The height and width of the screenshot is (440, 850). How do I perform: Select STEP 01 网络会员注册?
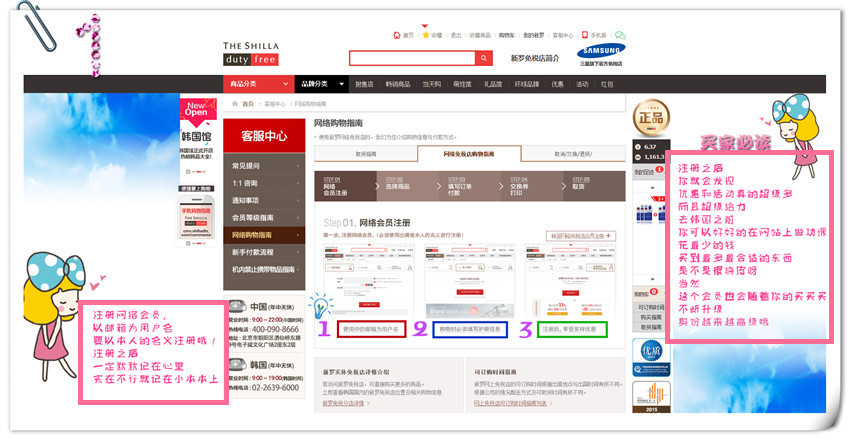345,186
